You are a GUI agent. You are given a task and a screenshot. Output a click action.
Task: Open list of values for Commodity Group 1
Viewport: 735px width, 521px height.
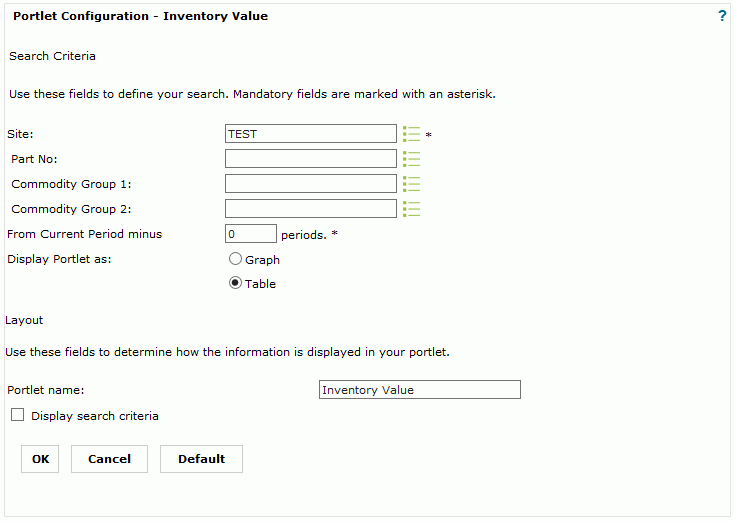tap(411, 184)
